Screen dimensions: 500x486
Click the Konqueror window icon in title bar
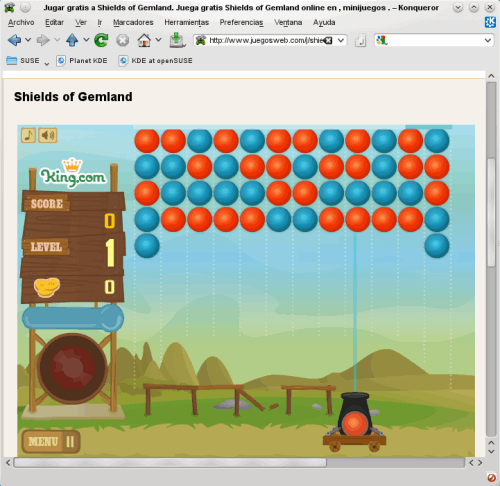click(x=9, y=7)
